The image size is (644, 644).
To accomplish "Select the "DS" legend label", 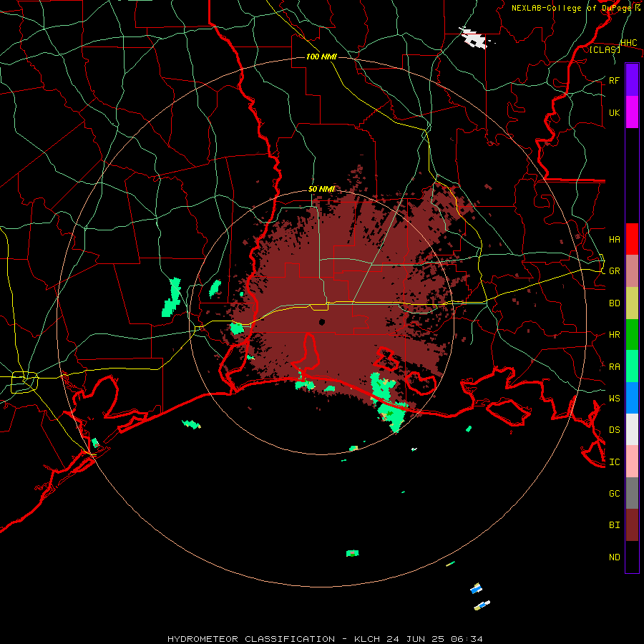I will pos(614,430).
